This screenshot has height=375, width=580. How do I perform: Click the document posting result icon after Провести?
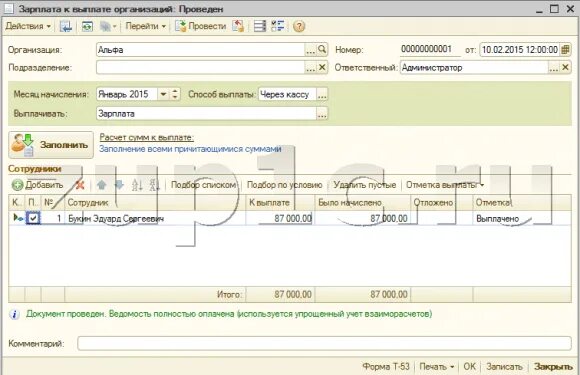[238, 26]
